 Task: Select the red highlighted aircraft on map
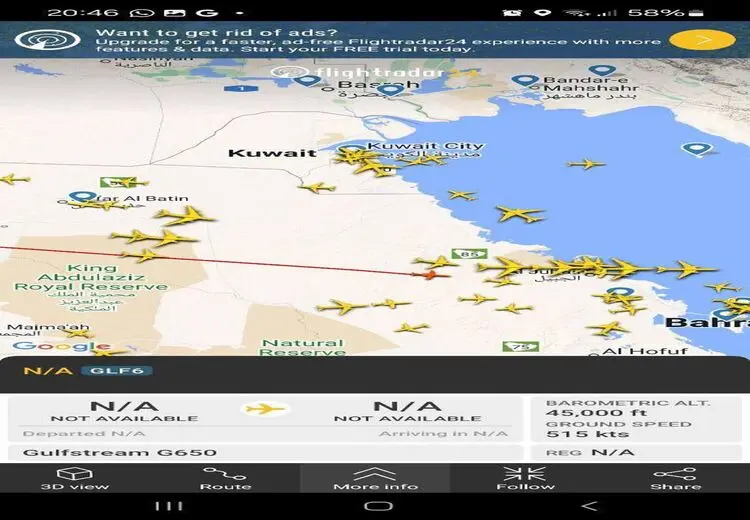430,275
